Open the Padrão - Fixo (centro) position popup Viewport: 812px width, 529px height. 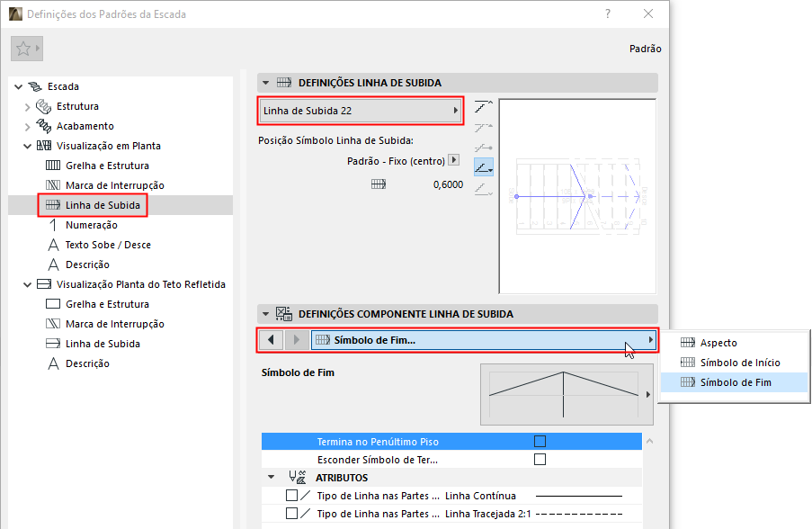click(x=454, y=160)
